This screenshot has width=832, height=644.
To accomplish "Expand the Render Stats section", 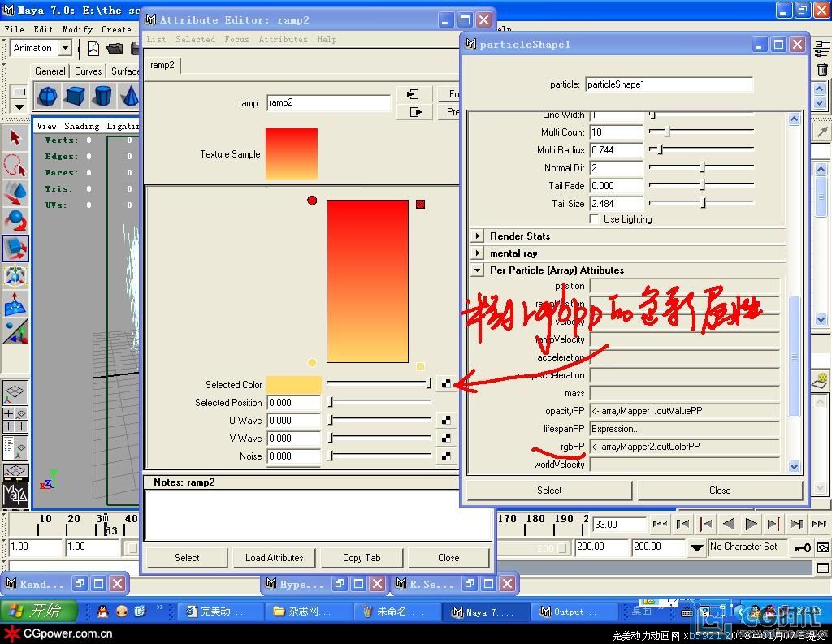I will 478,236.
